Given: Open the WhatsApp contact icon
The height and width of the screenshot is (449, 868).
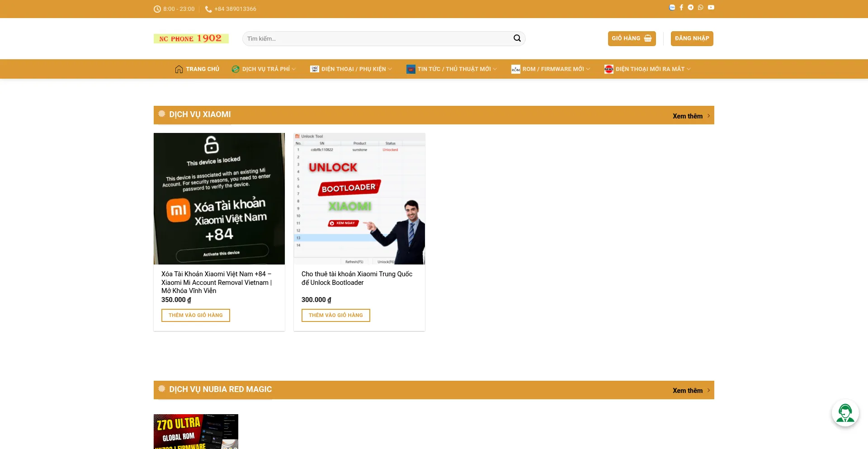Looking at the screenshot, I should pyautogui.click(x=701, y=7).
